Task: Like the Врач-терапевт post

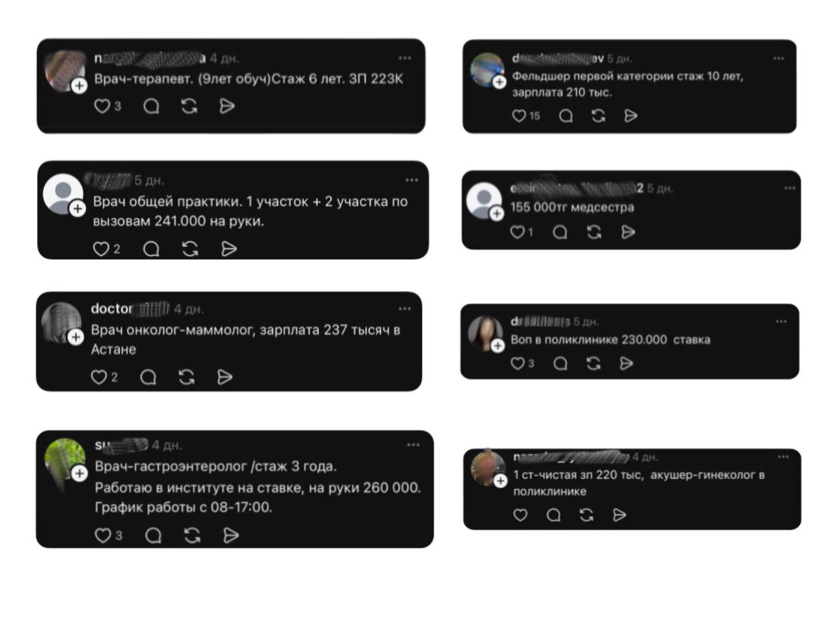Action: [102, 106]
